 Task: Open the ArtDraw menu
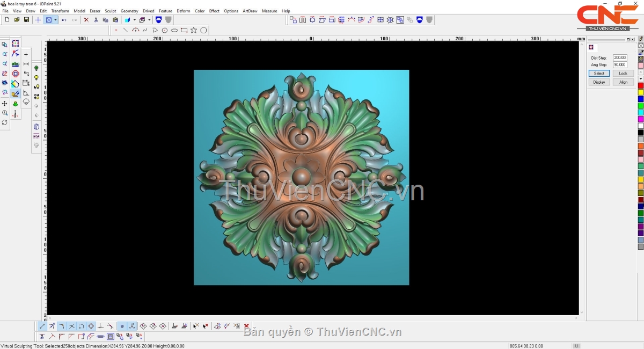[250, 11]
